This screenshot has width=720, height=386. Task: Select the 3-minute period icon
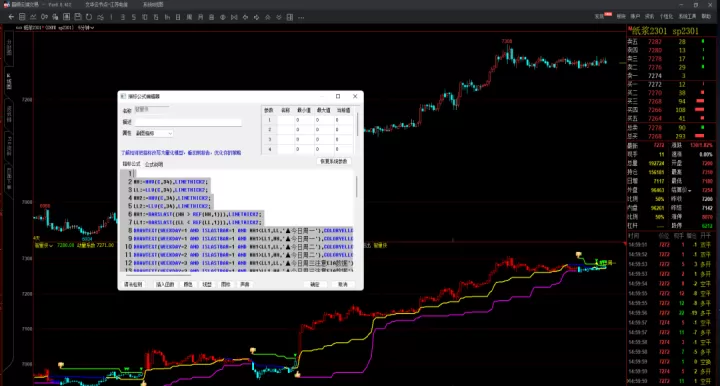click(123, 17)
